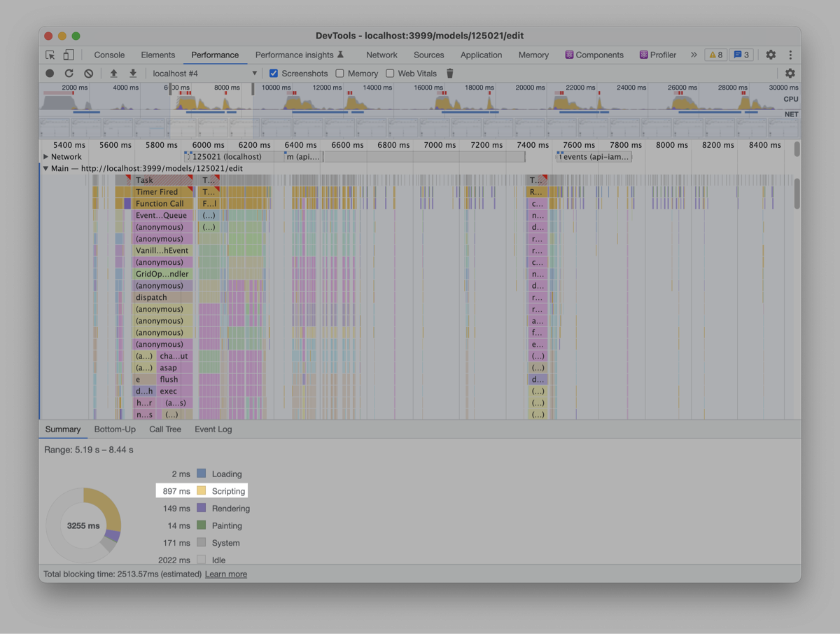Follow the Learn more link
840x634 pixels.
226,574
